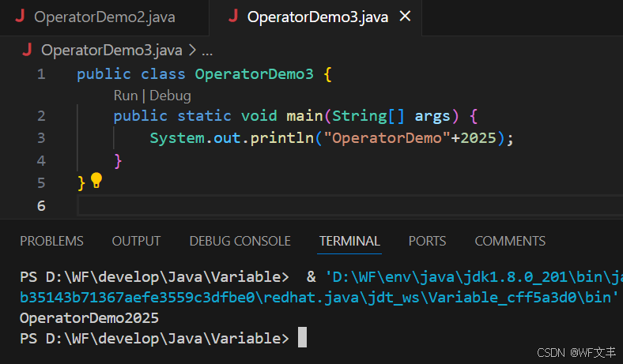Focus the terminal prompt cursor

coord(302,337)
